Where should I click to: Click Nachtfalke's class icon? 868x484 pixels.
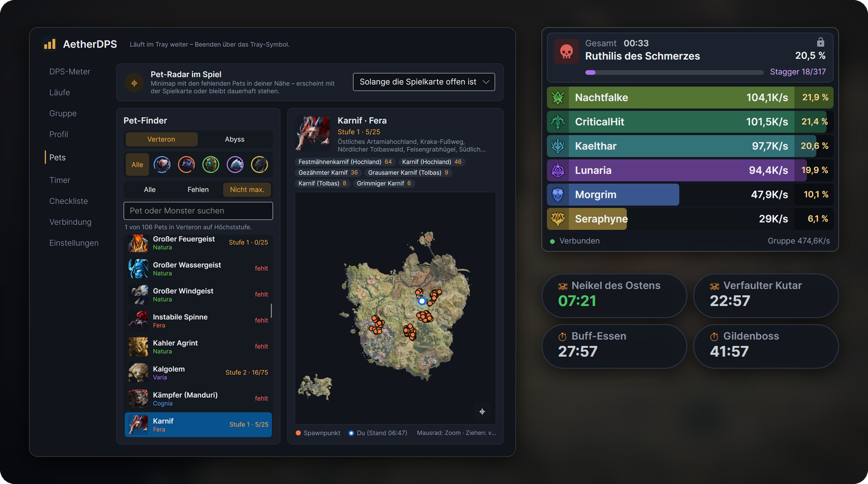click(x=558, y=98)
